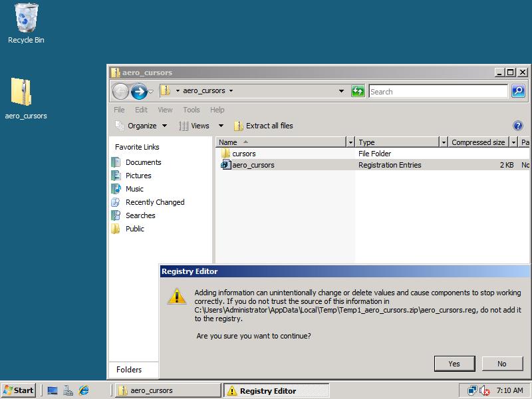The image size is (532, 399).
Task: Sort by the Name column header
Action: coord(281,142)
